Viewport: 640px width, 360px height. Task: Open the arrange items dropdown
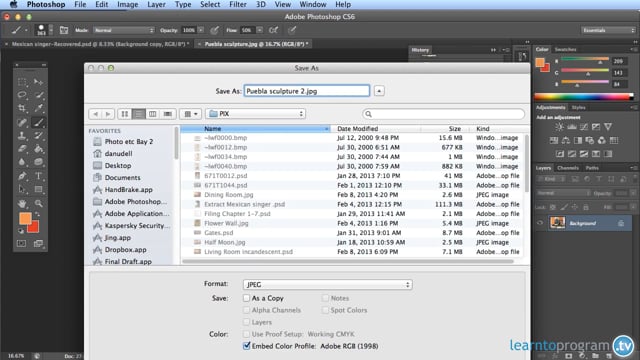pyautogui.click(x=191, y=114)
